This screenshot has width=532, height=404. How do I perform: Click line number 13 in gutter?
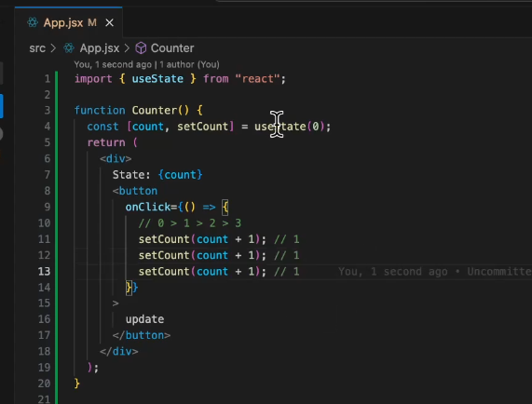pos(44,272)
